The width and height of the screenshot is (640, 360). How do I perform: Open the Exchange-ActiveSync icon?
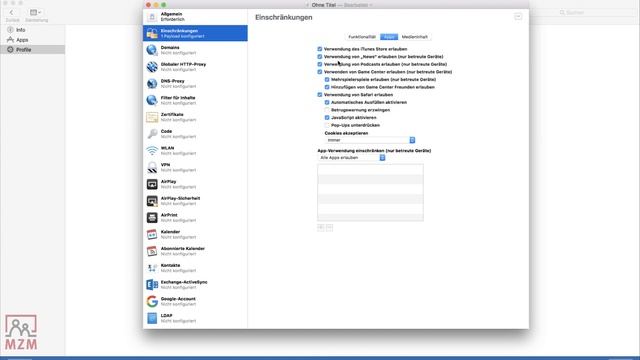click(x=152, y=284)
